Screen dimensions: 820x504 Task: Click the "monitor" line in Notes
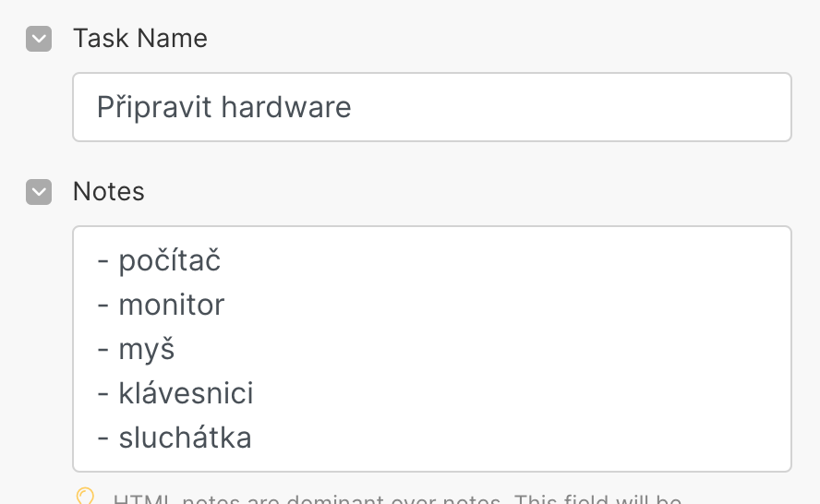coord(172,305)
